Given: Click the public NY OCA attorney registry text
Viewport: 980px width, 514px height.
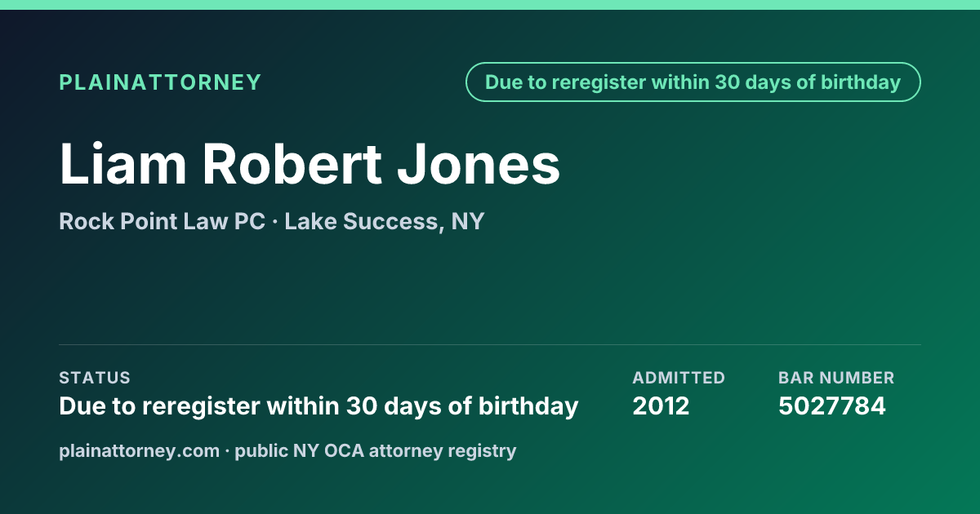Looking at the screenshot, I should point(376,450).
